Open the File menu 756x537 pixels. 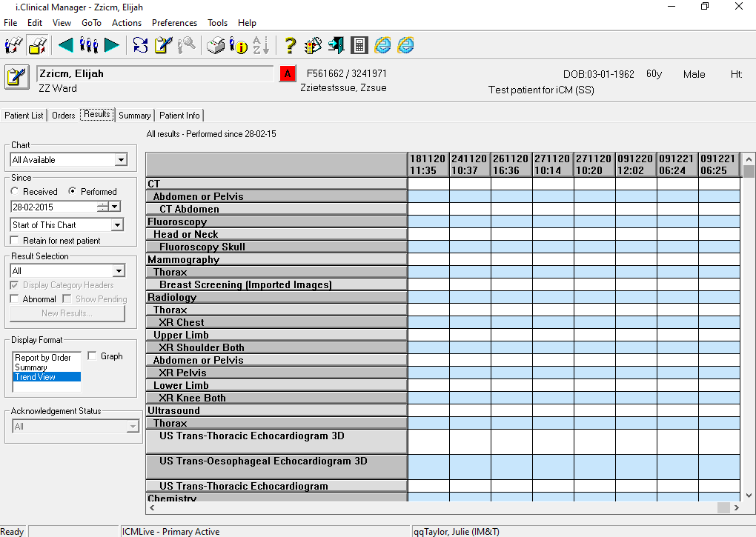[10, 23]
